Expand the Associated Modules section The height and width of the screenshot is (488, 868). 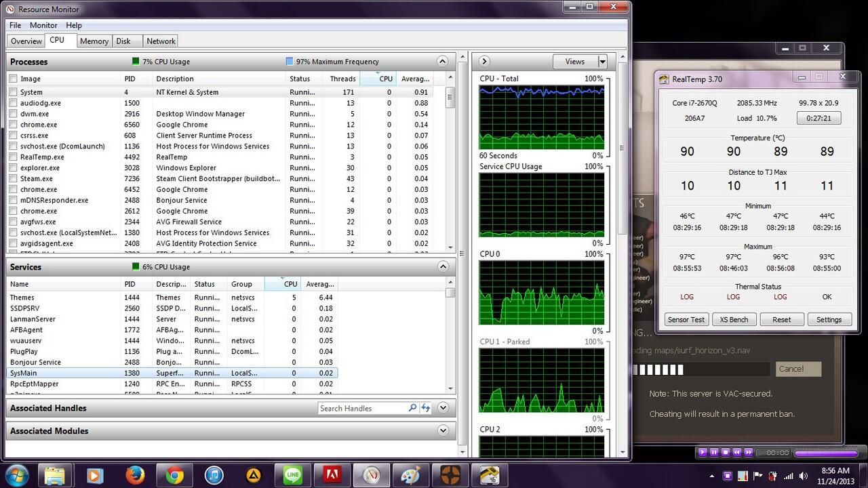pos(443,430)
